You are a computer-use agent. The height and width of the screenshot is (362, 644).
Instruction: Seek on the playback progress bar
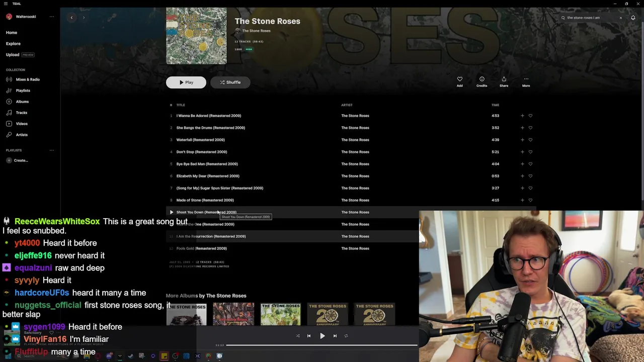pyautogui.click(x=321, y=345)
